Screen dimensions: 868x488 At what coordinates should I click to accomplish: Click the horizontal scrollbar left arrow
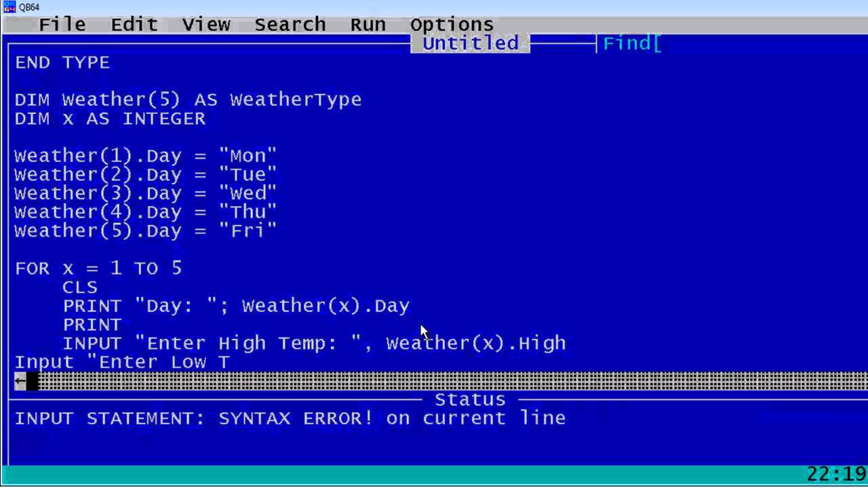click(x=20, y=382)
